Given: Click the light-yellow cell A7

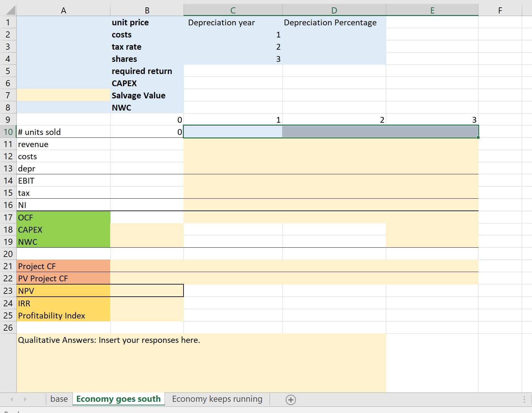Looking at the screenshot, I should (63, 95).
